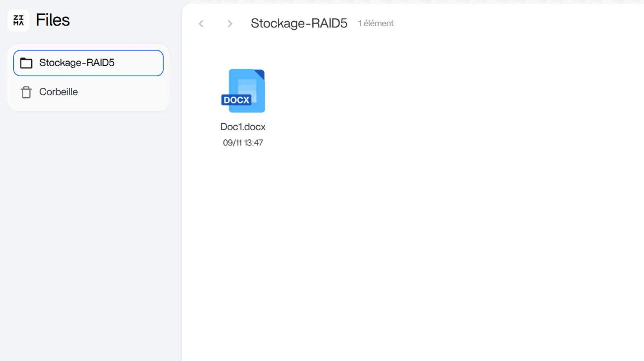
Task: Click the Stockage-RAID5 heading in the path bar
Action: pyautogui.click(x=299, y=23)
